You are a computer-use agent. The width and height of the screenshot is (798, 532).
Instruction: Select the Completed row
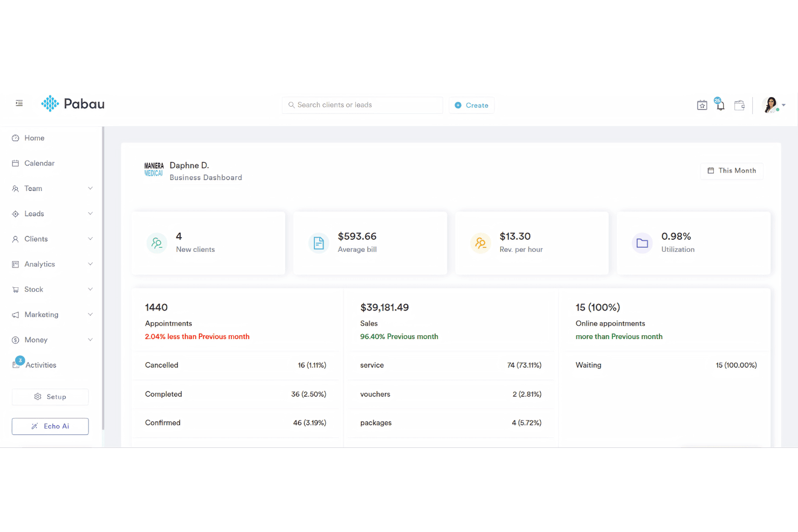[236, 395]
